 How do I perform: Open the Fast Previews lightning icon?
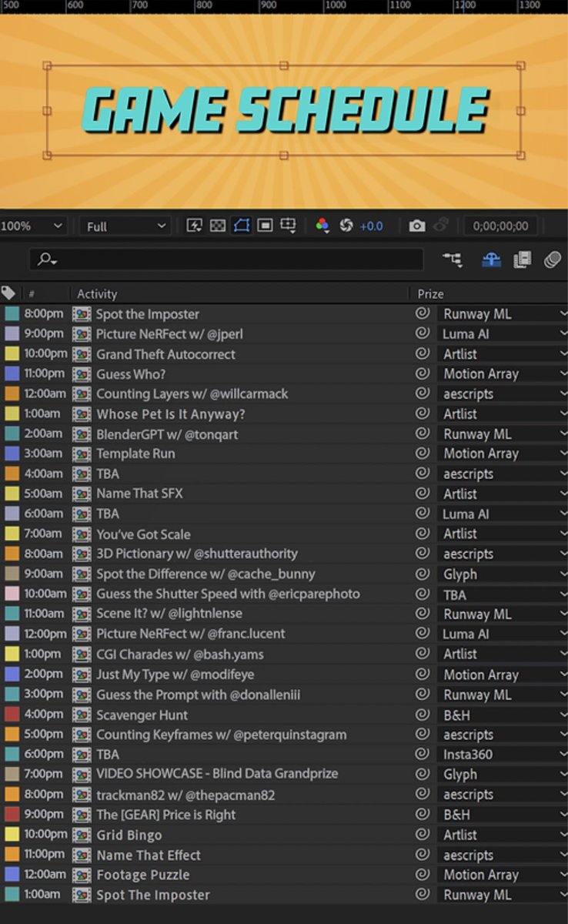[x=195, y=226]
